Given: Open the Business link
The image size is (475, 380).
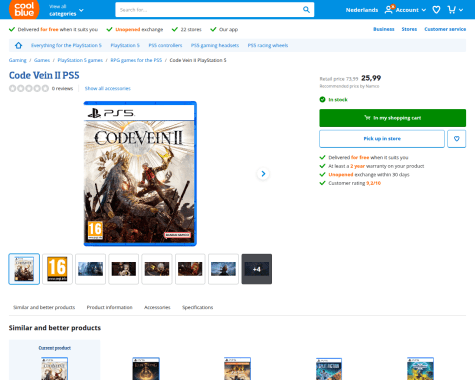Looking at the screenshot, I should [x=384, y=29].
